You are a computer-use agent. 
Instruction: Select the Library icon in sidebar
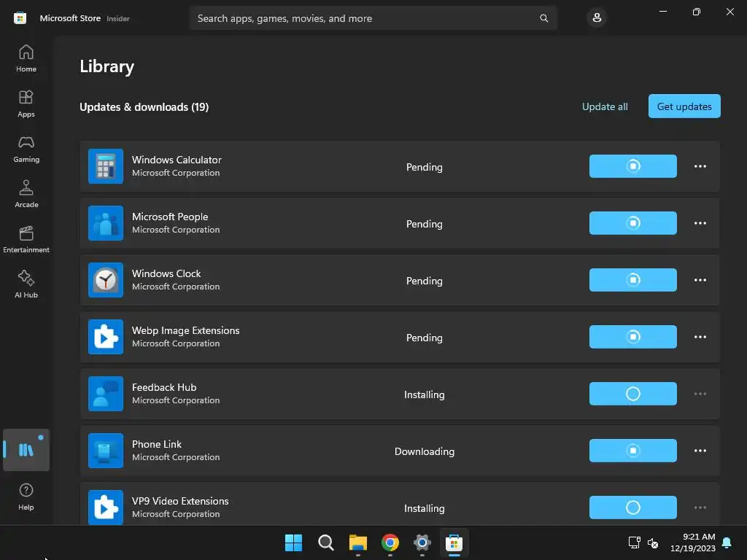click(x=26, y=449)
